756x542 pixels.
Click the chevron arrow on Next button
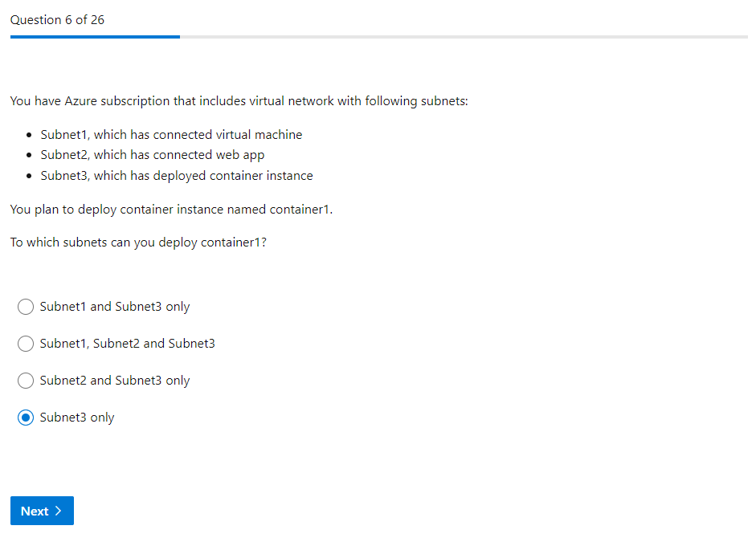tap(59, 511)
